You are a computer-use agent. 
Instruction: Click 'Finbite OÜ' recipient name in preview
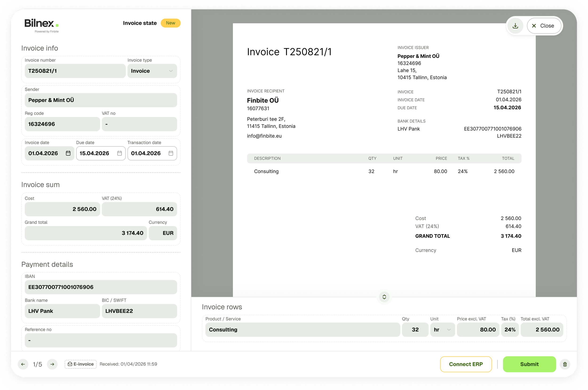point(263,100)
